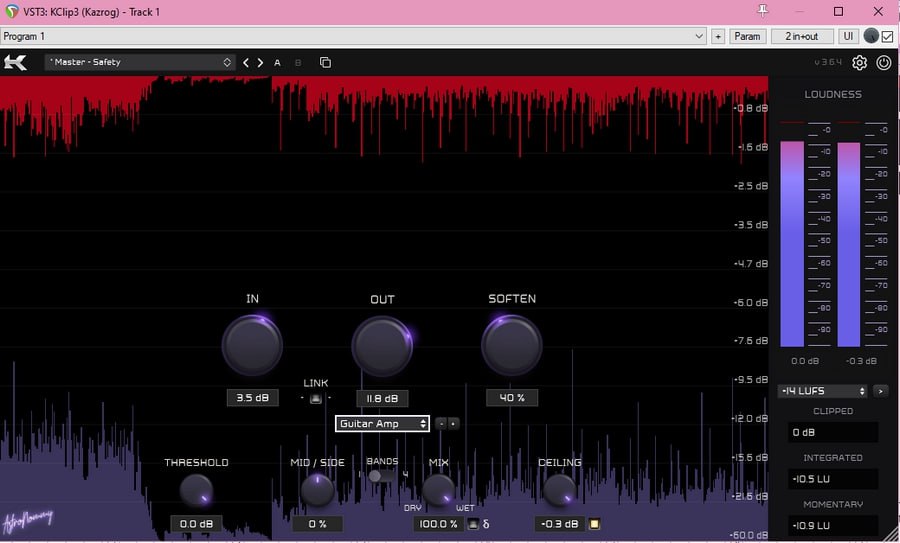Toggle the LINK button
Image resolution: width=900 pixels, height=543 pixels.
click(x=316, y=398)
